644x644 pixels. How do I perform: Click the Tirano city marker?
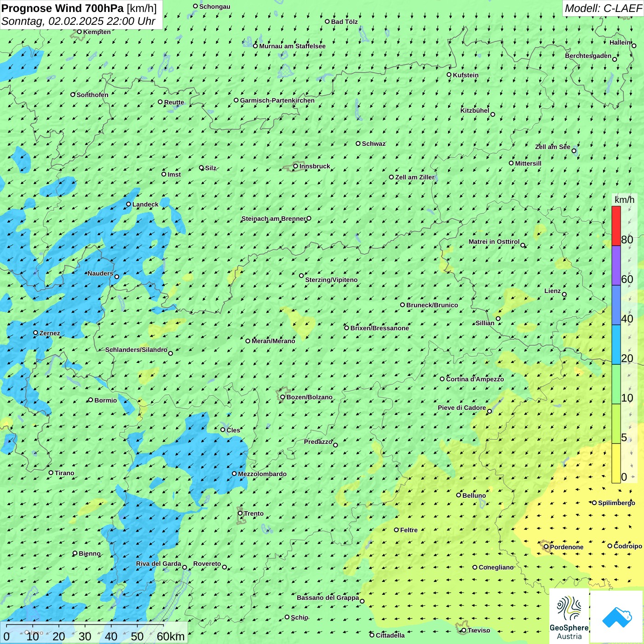[51, 472]
